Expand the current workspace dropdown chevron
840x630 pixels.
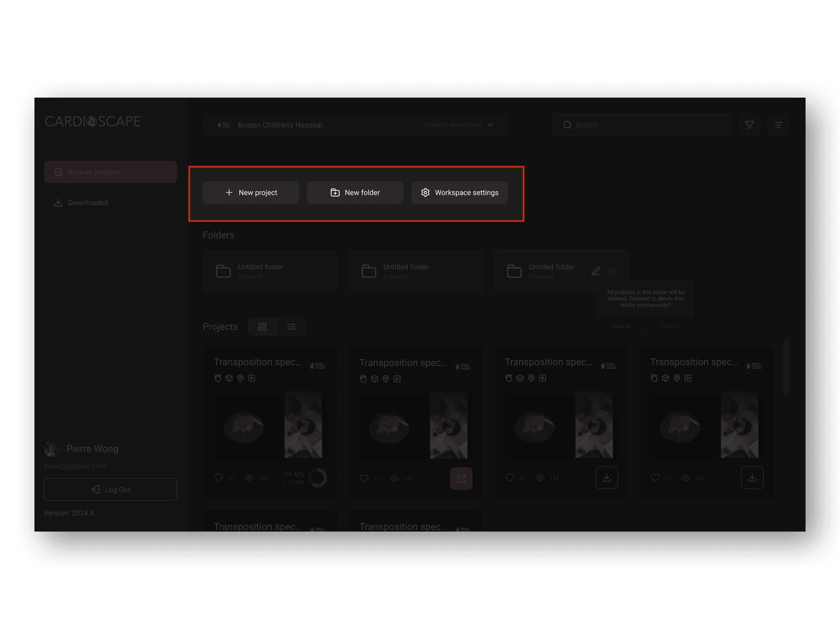[490, 125]
